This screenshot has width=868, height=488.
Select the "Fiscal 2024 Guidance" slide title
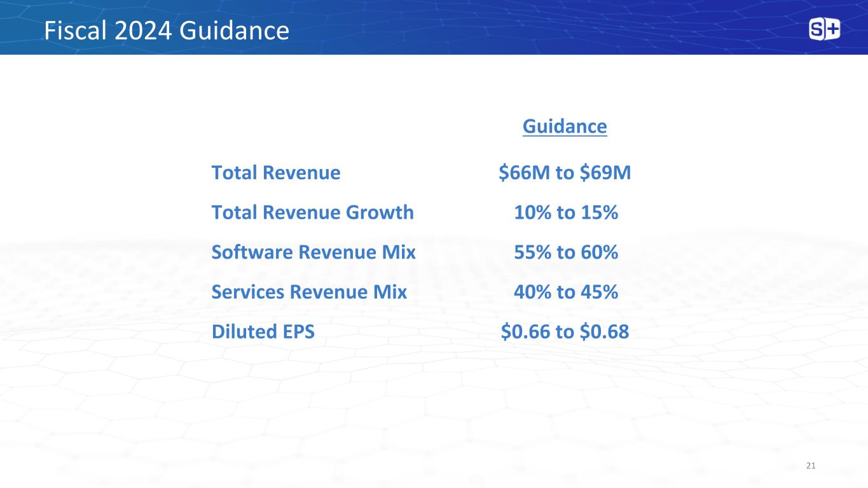point(166,30)
